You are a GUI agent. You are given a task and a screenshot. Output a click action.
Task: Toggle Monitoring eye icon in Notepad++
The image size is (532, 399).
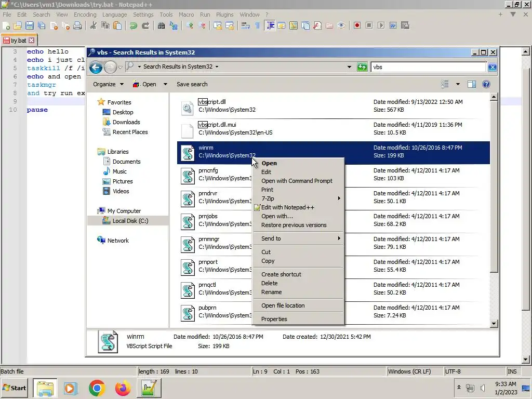point(341,26)
